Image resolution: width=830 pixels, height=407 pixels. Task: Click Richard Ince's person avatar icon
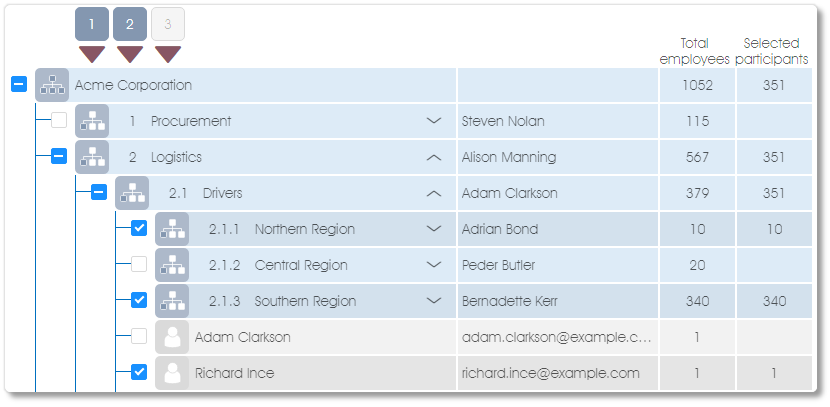(x=172, y=373)
